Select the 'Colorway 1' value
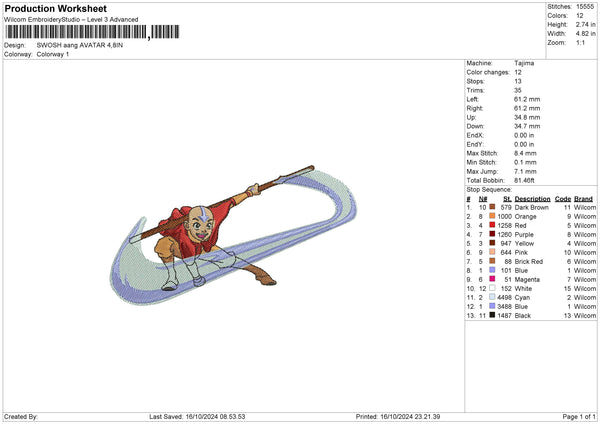 pyautogui.click(x=53, y=54)
